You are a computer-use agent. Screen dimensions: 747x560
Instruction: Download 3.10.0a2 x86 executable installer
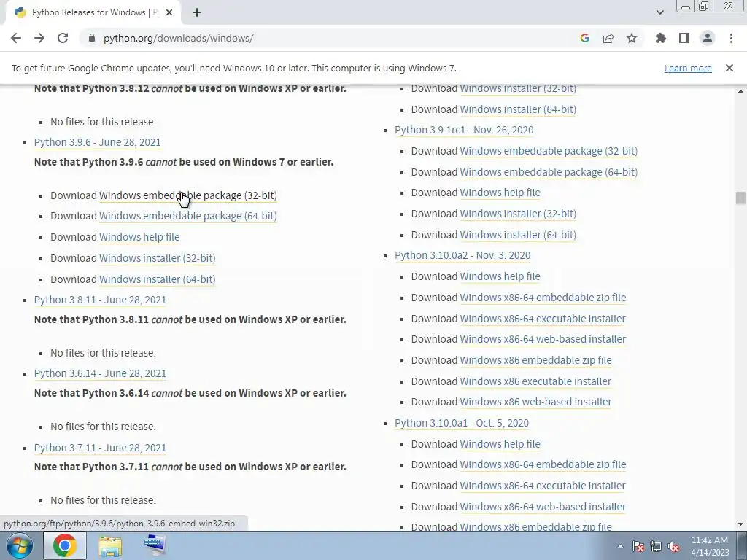(535, 381)
